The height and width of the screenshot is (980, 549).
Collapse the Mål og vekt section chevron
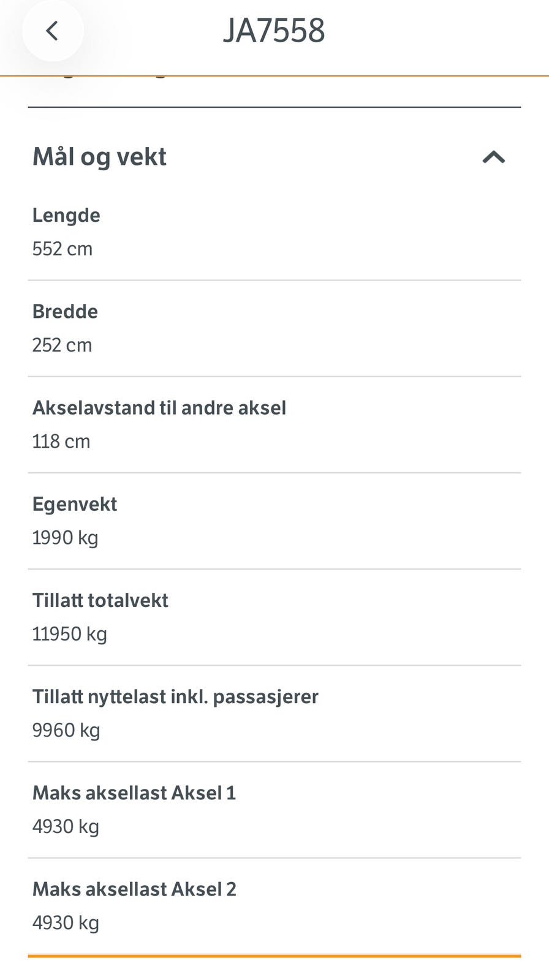point(494,157)
